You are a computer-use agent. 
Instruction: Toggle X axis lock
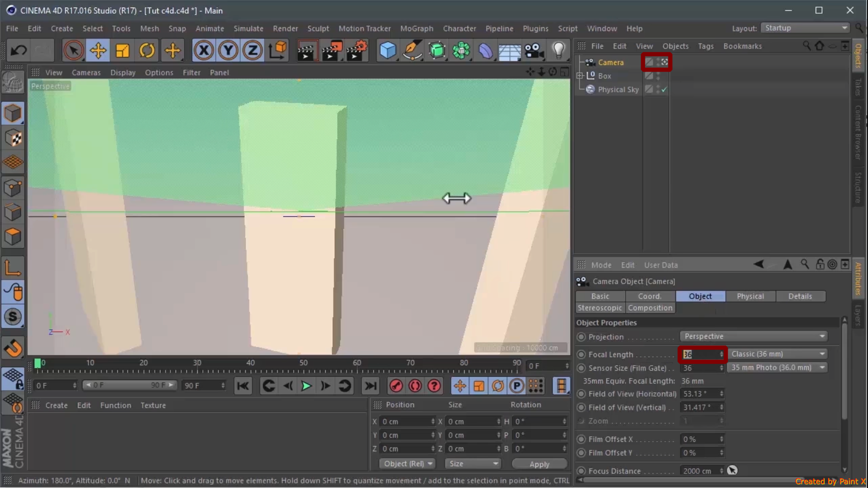[x=203, y=50]
